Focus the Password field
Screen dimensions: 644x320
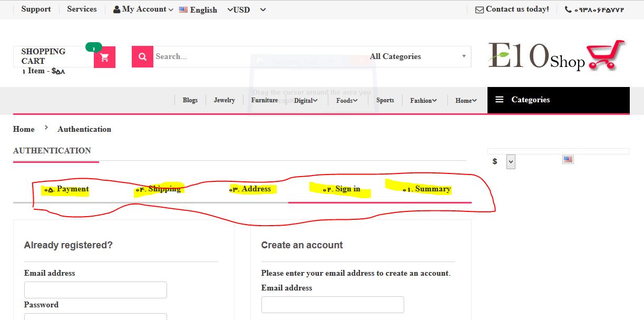[x=95, y=317]
